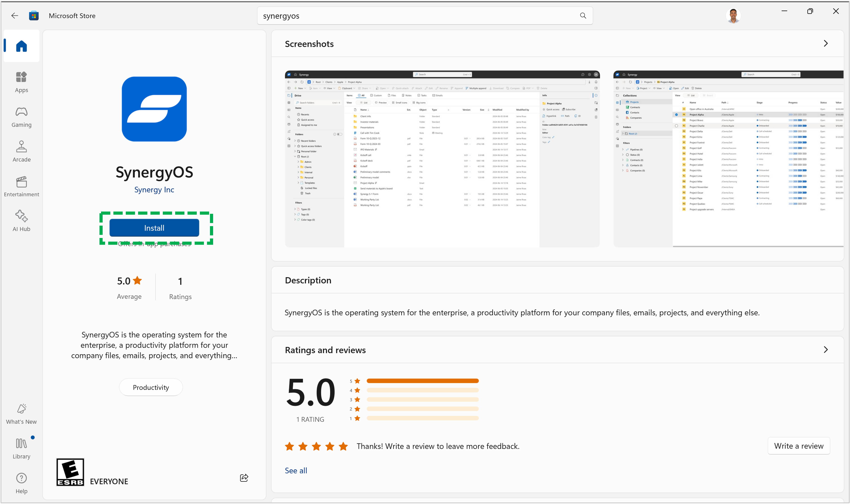Open the Gaming section
The height and width of the screenshot is (504, 850).
(21, 117)
